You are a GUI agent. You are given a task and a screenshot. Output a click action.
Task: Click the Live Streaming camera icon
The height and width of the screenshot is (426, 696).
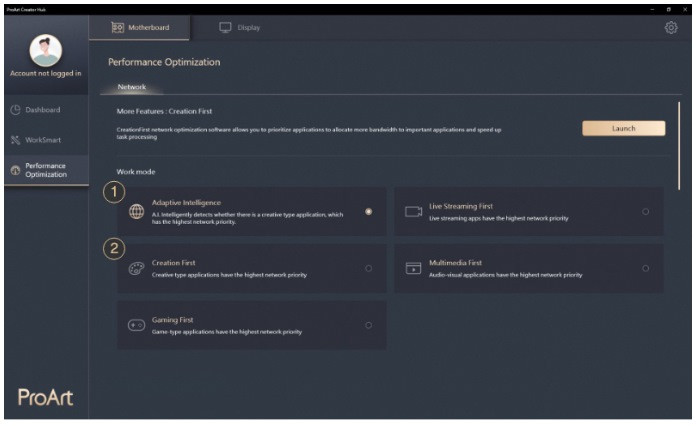click(x=413, y=212)
